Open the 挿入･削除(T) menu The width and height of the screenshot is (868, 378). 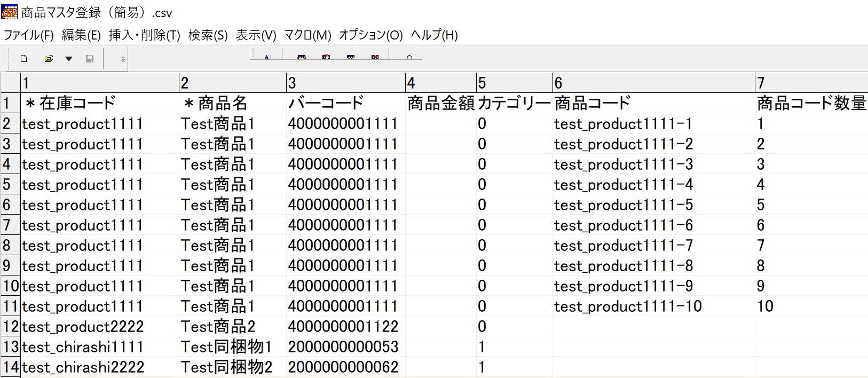pyautogui.click(x=145, y=35)
